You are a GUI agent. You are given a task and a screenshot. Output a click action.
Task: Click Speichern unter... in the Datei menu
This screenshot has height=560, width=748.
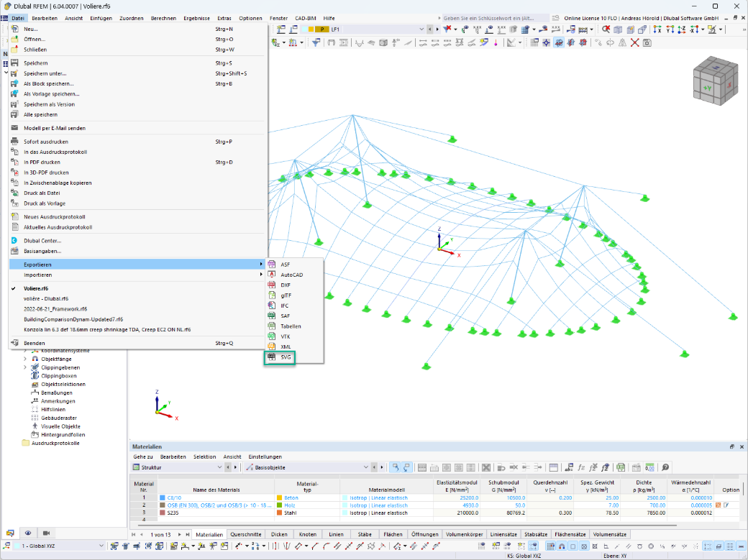click(x=45, y=73)
